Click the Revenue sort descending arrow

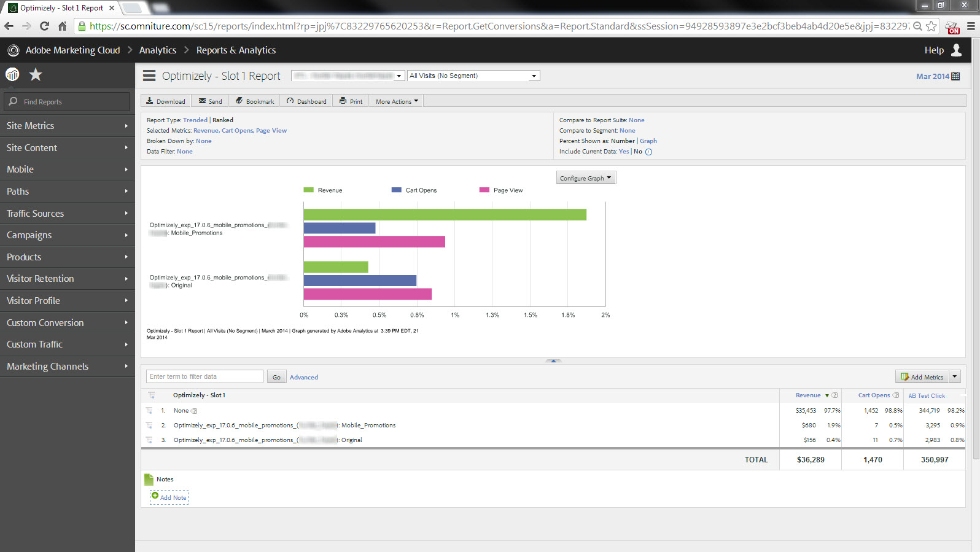(x=827, y=395)
